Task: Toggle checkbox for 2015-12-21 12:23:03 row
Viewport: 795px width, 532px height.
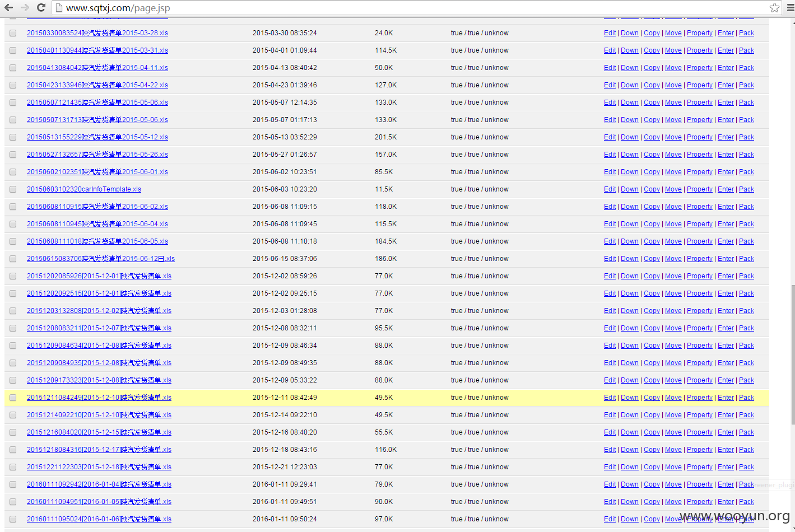Action: (x=13, y=467)
